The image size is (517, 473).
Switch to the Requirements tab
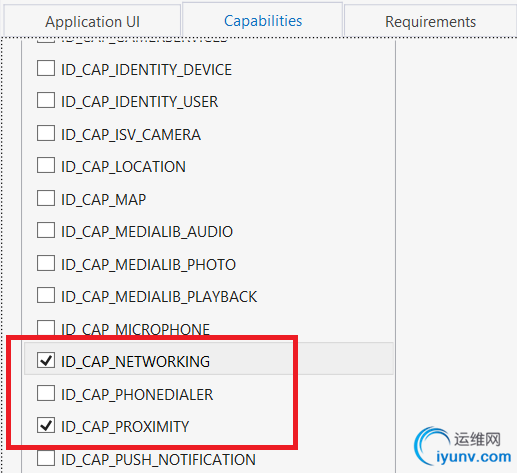[430, 21]
